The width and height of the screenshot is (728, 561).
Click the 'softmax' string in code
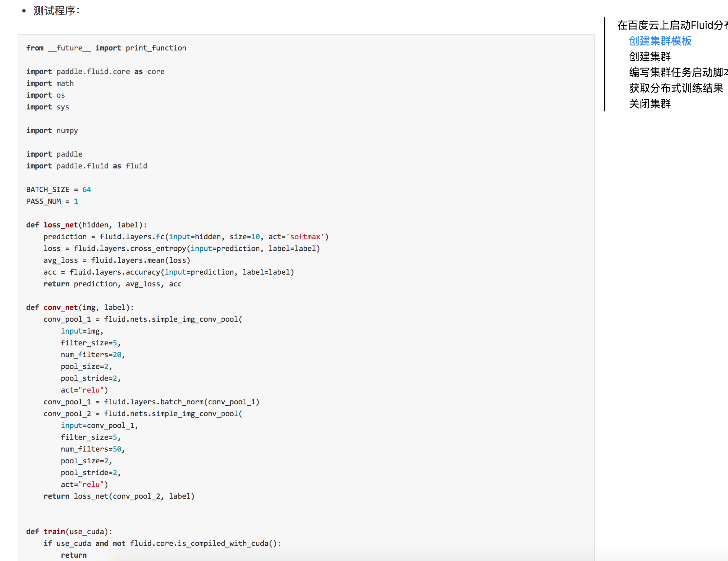click(x=305, y=237)
